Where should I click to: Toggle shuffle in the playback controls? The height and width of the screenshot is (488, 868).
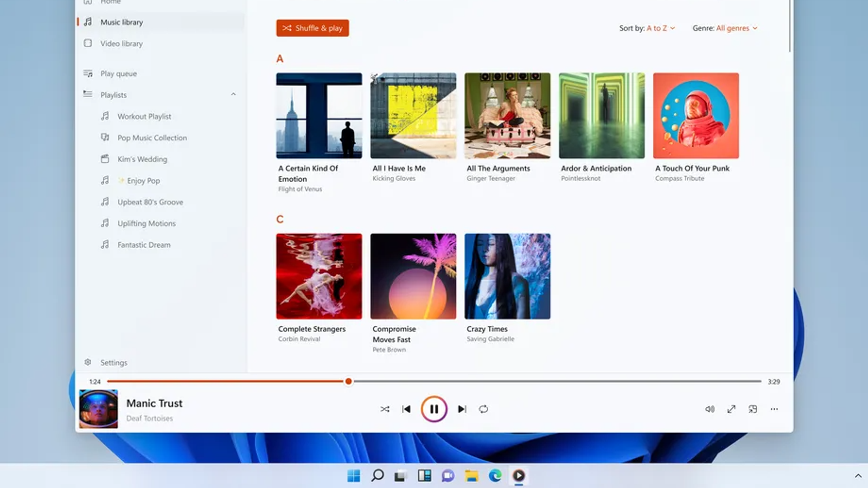tap(385, 409)
